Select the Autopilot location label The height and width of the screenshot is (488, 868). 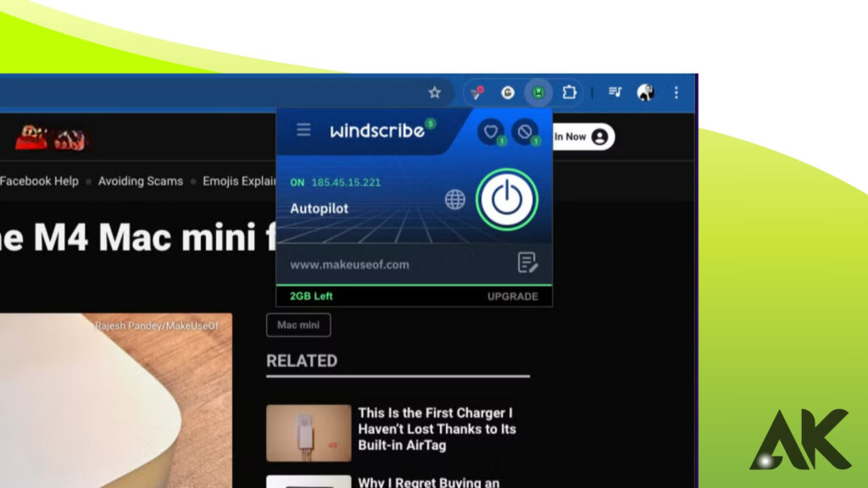click(319, 208)
